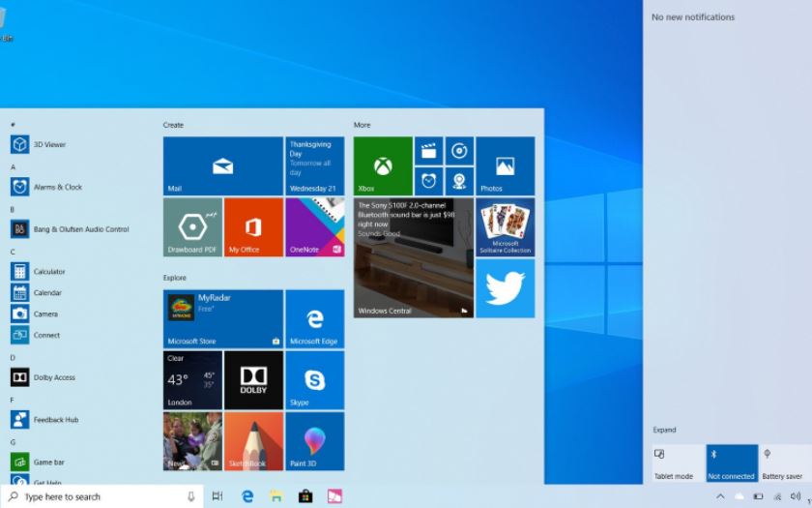Viewport: 812px width, 508px height.
Task: Open Dolby Access from app list
Action: tap(54, 377)
